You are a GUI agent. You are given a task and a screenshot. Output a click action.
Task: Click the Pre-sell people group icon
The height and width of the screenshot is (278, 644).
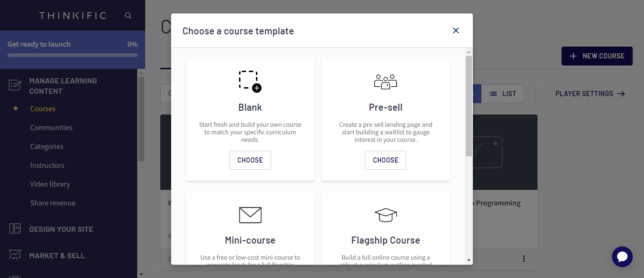(x=386, y=82)
